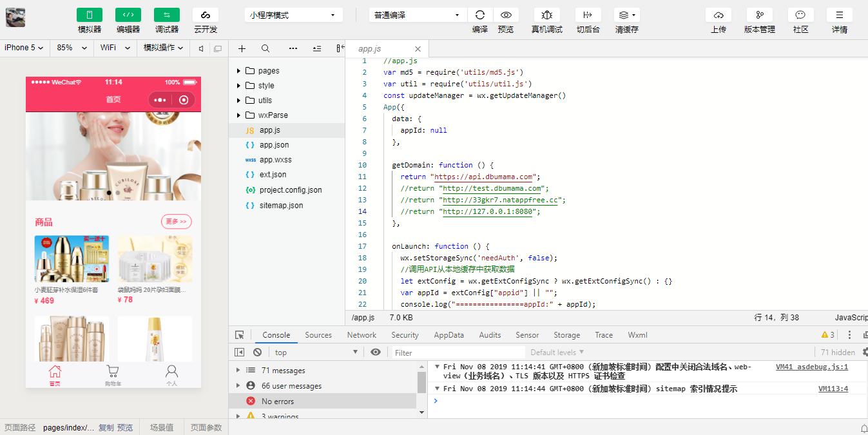Switch to the Network tab
868x435 pixels.
point(362,335)
